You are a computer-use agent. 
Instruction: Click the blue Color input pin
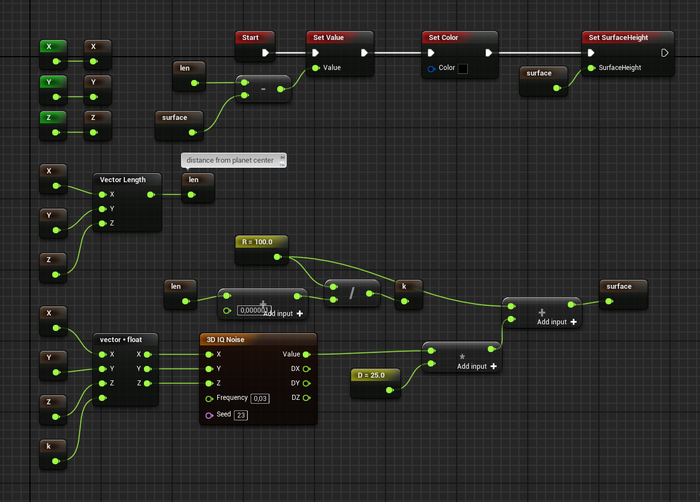pyautogui.click(x=431, y=69)
